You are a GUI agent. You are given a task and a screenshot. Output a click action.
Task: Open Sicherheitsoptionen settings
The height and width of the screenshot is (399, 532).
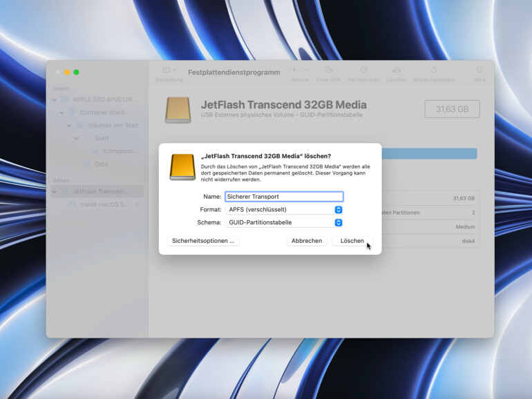pos(203,241)
